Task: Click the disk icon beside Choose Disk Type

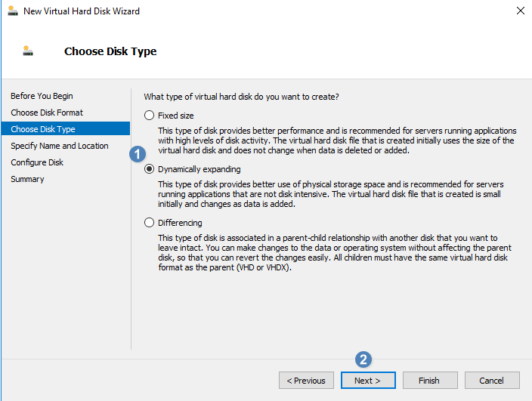Action: (28, 51)
